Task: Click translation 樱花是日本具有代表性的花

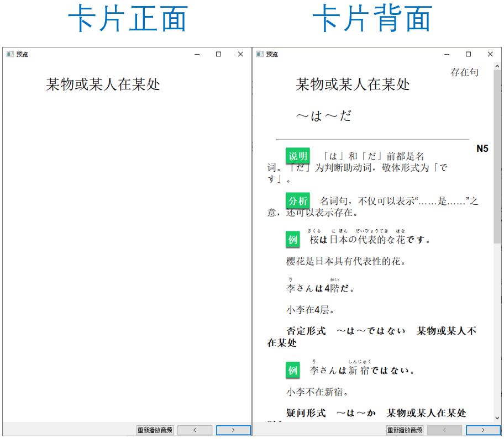Action: click(x=346, y=261)
